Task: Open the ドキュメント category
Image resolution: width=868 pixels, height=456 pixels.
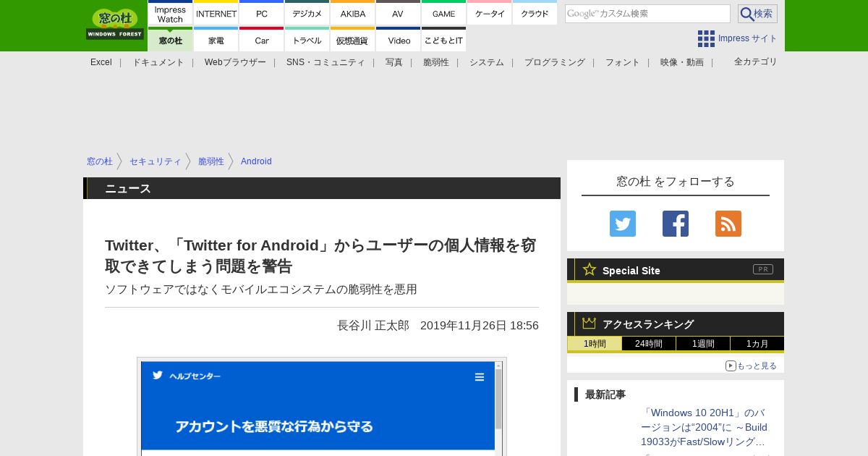Action: pyautogui.click(x=158, y=62)
